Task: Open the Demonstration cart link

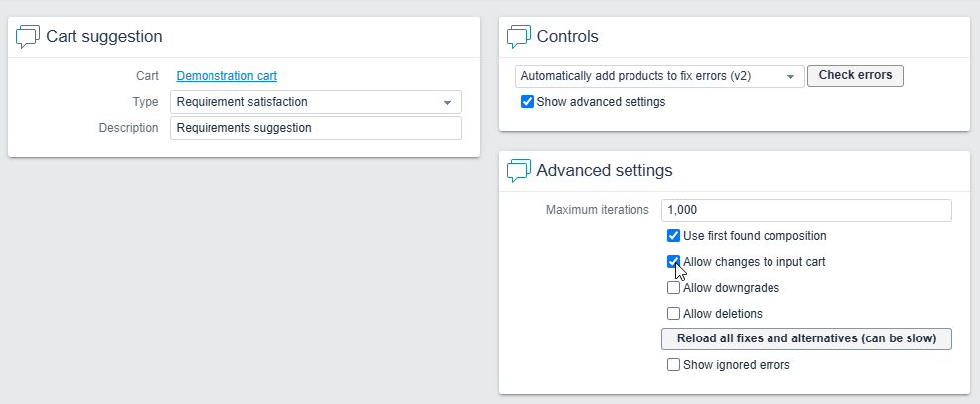Action: click(226, 76)
